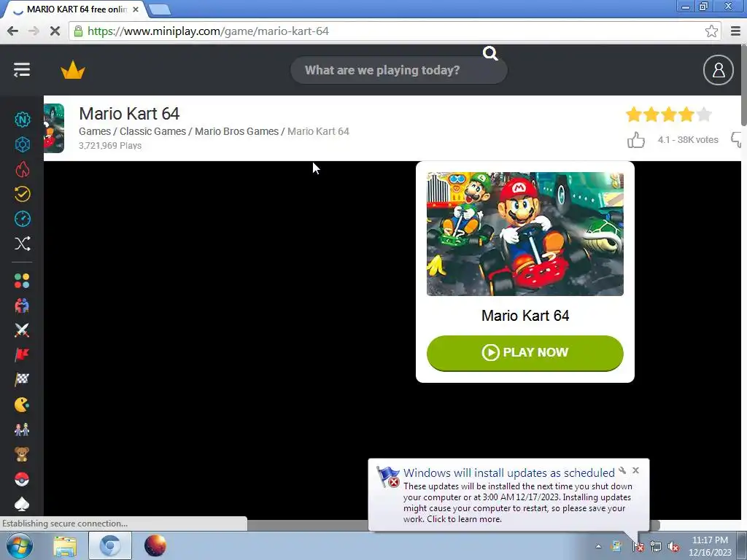Open the Games breadcrumb link

[x=95, y=131]
